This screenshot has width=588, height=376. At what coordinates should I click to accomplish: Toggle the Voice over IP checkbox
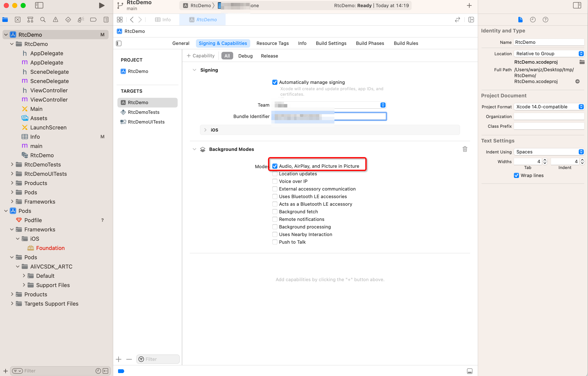click(275, 181)
